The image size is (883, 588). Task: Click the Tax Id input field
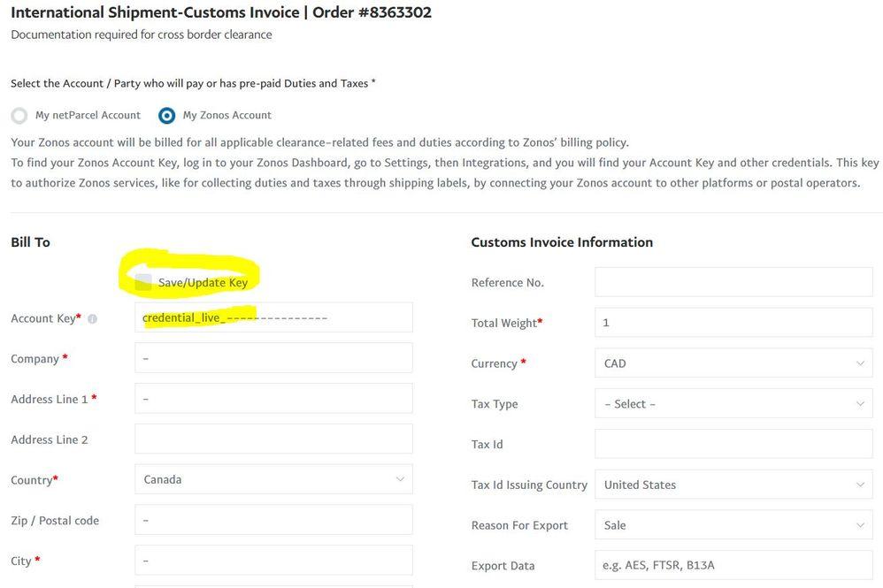point(733,444)
